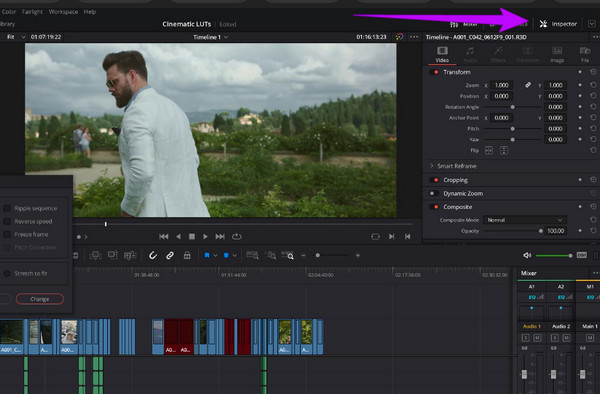
Task: Select the Stretch to fit radio option
Action: click(x=7, y=273)
